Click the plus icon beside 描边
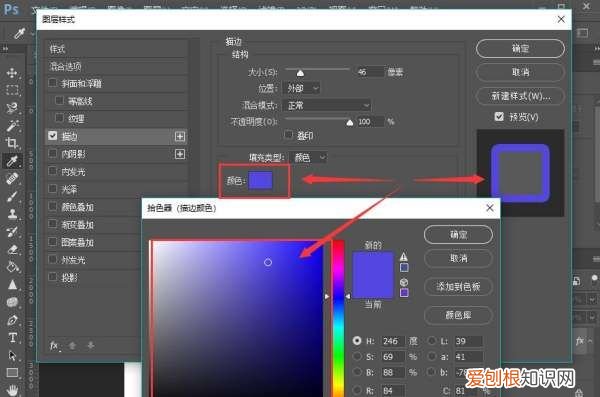 (180, 136)
